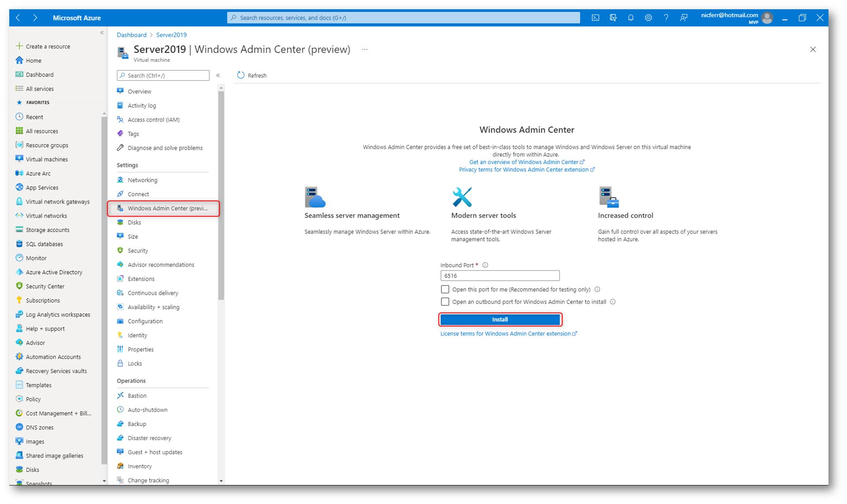
Task: Open Tags menu item
Action: click(x=133, y=133)
